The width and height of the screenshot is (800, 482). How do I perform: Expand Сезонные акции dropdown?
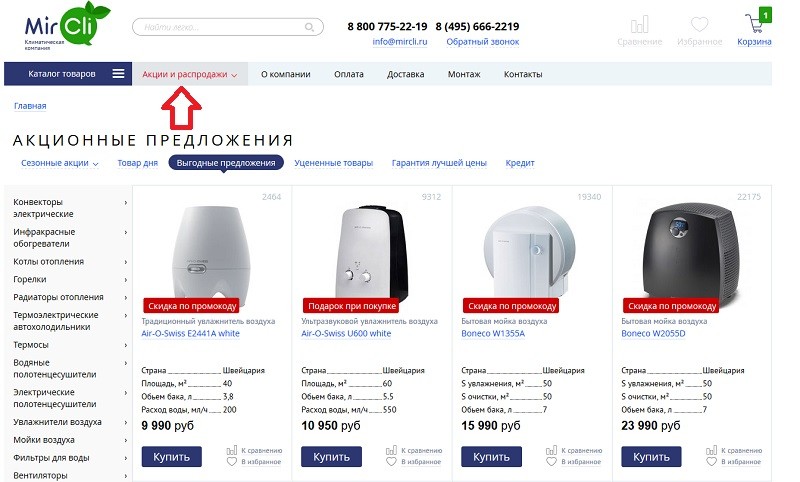pos(60,163)
